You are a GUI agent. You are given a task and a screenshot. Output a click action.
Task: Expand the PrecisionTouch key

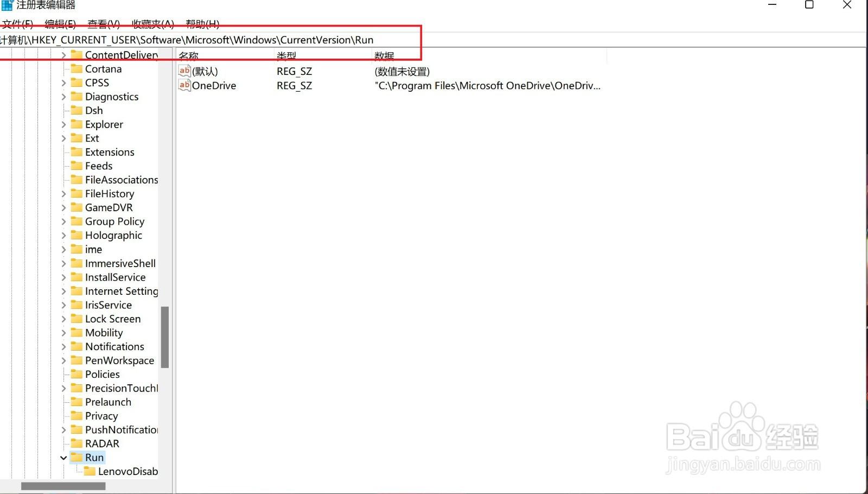coord(63,388)
